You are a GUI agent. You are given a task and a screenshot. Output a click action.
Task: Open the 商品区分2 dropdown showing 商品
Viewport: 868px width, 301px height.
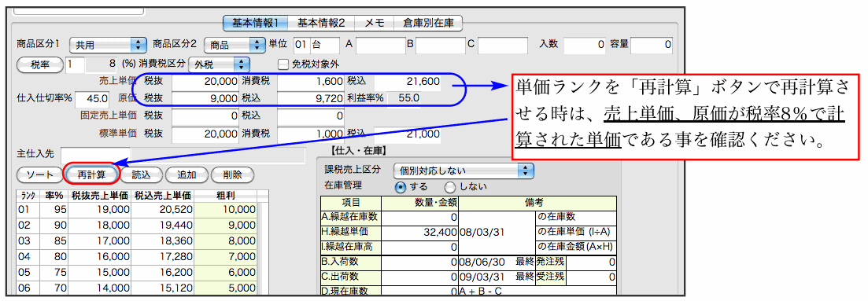pos(235,45)
